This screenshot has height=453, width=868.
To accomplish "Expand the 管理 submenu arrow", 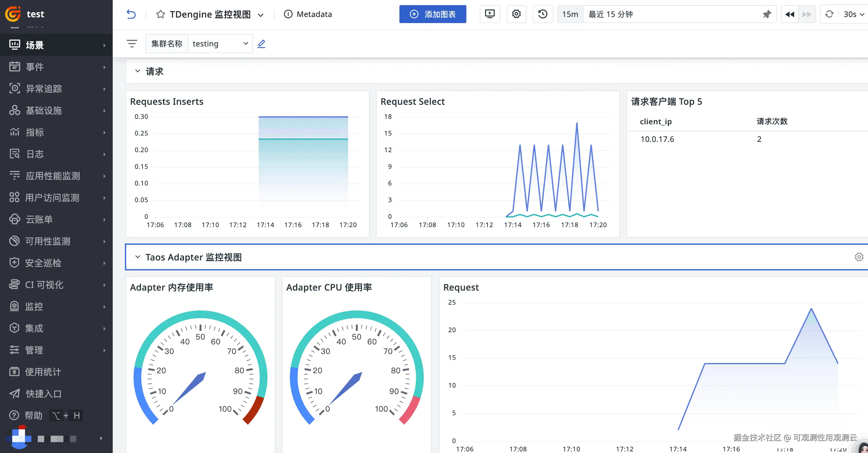I will point(104,350).
